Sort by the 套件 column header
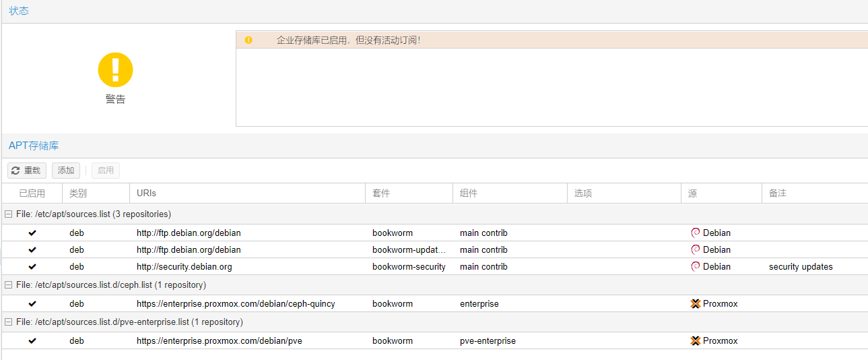This screenshot has width=868, height=360. 408,193
